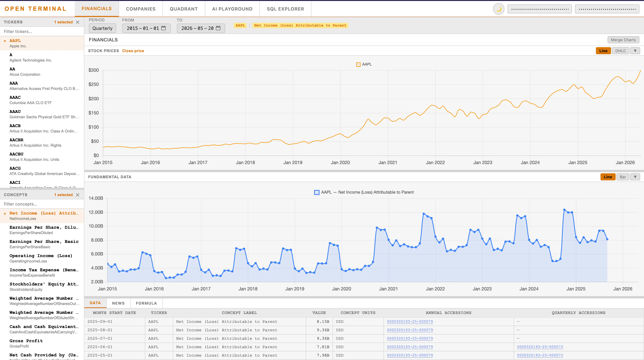Viewport: 644px width, 360px height.
Task: Collapse the Fundamental Data panel arrow
Action: [635, 177]
